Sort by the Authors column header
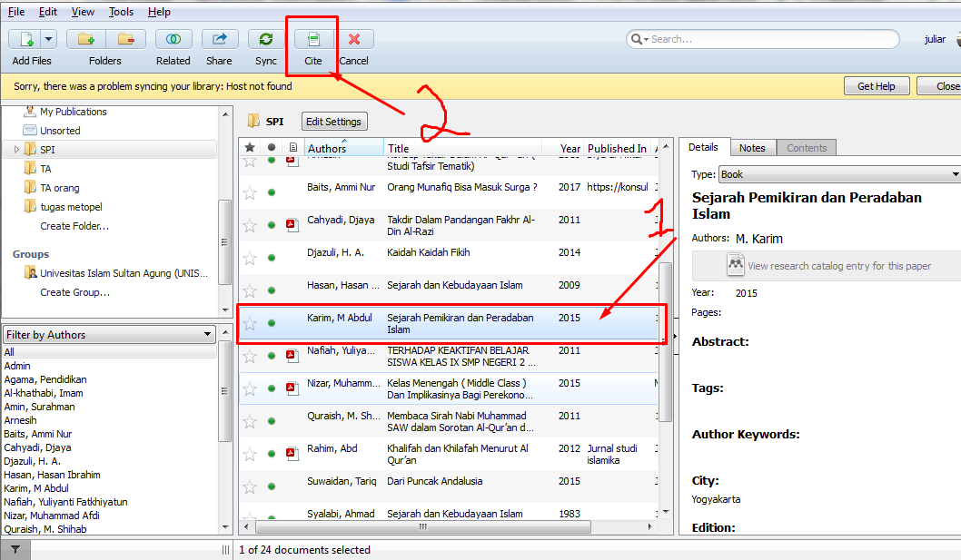 click(344, 148)
